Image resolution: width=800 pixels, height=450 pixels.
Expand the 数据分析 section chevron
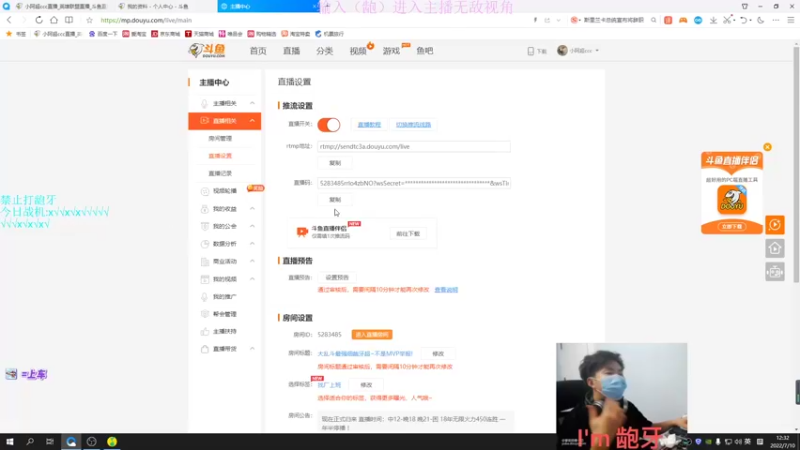coord(252,244)
